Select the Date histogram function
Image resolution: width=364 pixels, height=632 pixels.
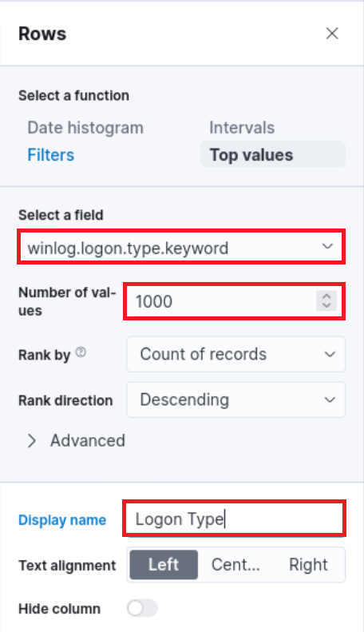[x=85, y=128]
